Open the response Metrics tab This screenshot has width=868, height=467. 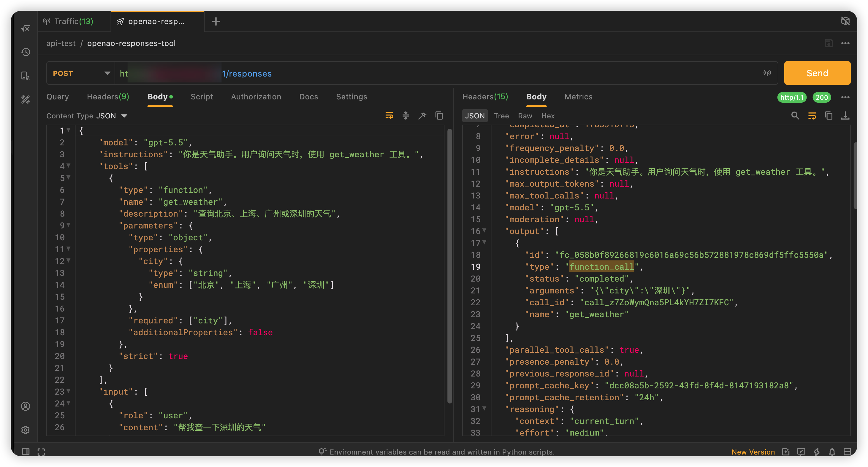(x=578, y=97)
